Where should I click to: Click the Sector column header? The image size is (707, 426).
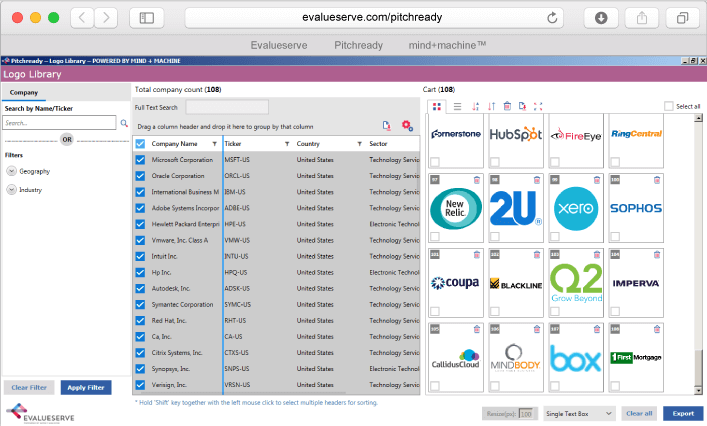378,144
